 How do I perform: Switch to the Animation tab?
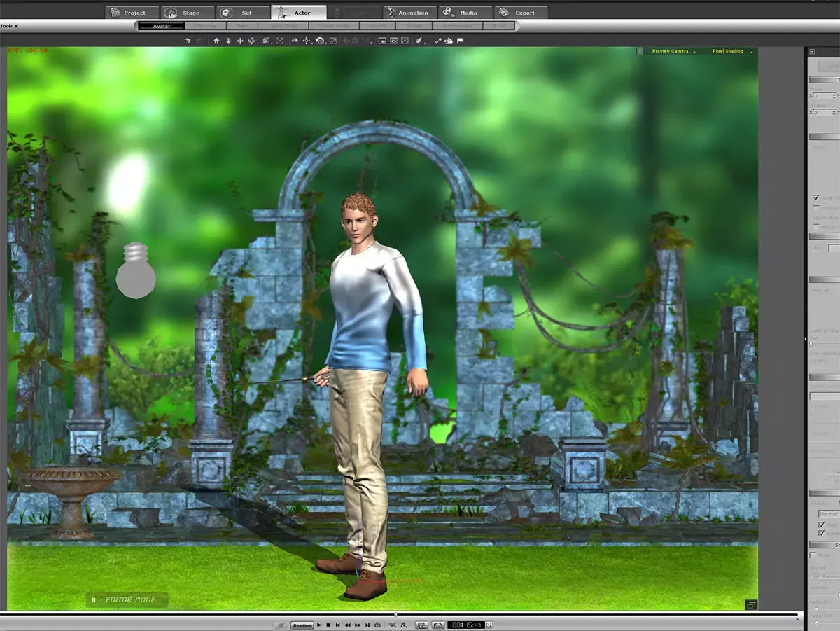click(x=409, y=13)
